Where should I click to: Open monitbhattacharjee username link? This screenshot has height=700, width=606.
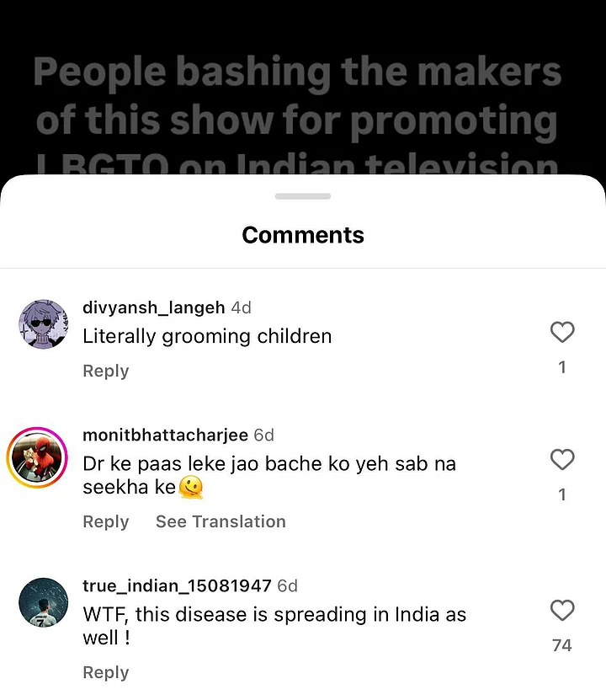[x=166, y=435]
